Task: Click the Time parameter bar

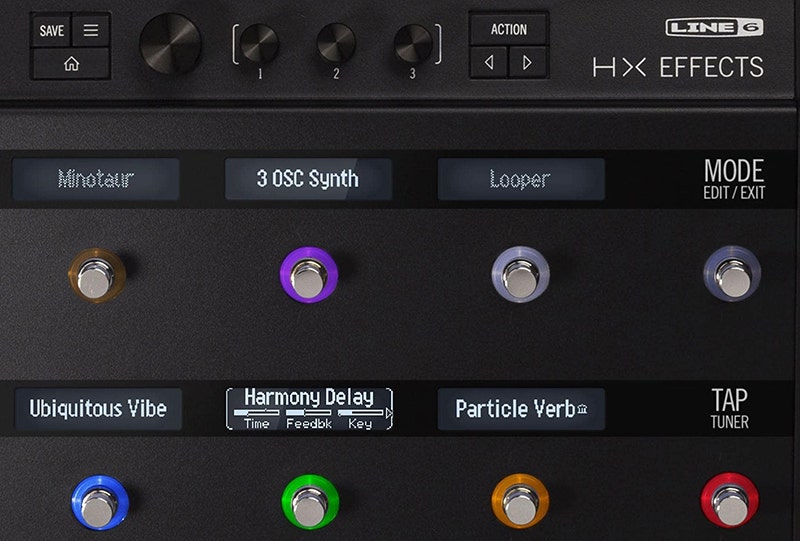Action: click(256, 412)
